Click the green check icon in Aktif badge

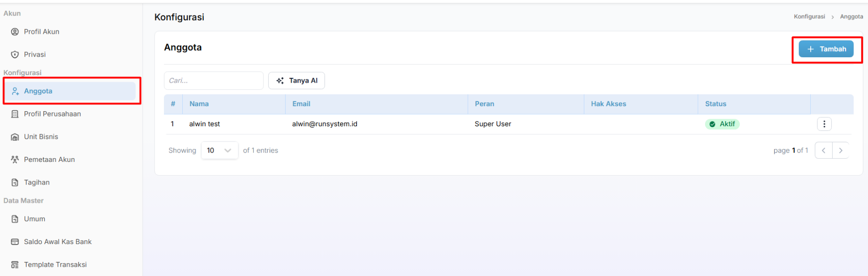(712, 124)
